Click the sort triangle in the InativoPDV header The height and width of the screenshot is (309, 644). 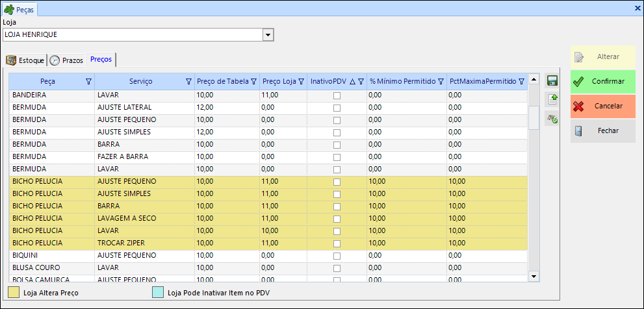point(352,82)
